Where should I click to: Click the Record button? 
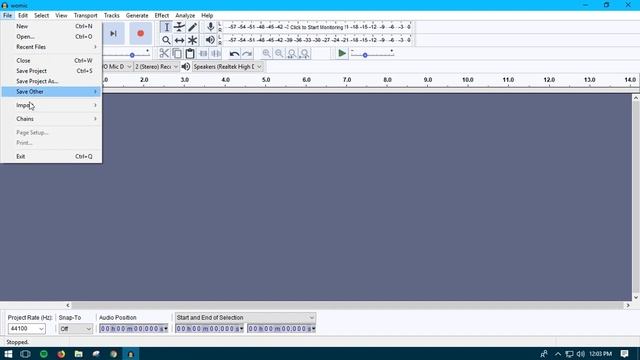[140, 33]
